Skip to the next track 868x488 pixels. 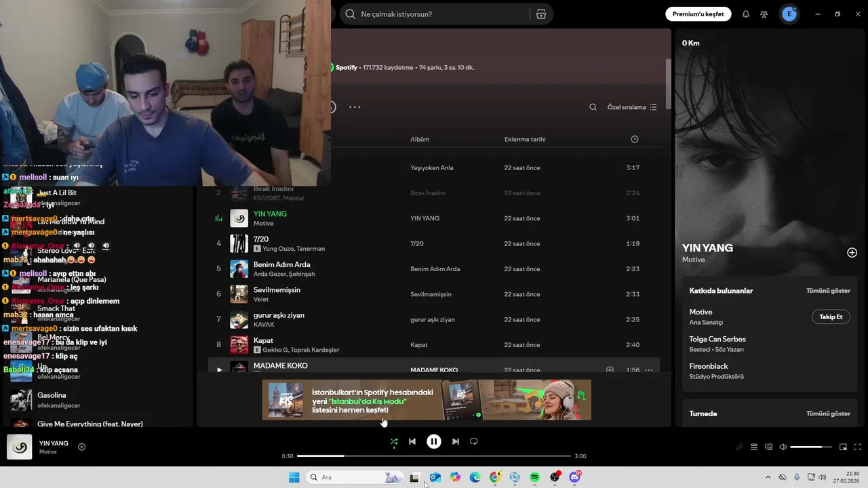click(456, 441)
